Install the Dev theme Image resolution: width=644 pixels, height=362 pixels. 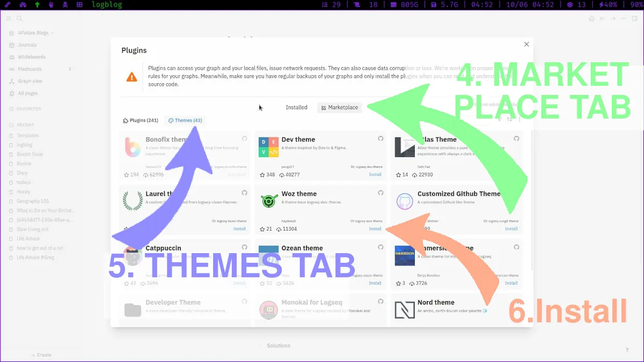tap(375, 174)
